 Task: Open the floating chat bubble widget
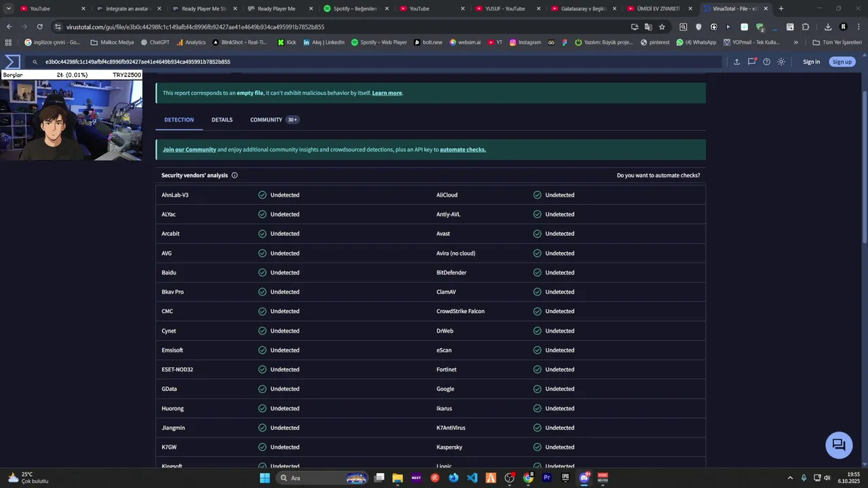(x=839, y=445)
